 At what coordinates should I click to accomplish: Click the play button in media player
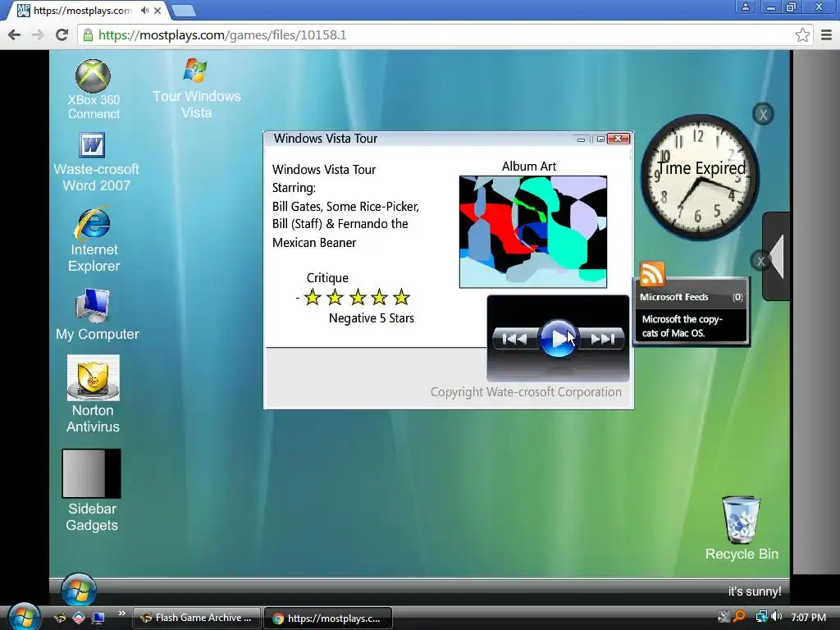[x=558, y=339]
